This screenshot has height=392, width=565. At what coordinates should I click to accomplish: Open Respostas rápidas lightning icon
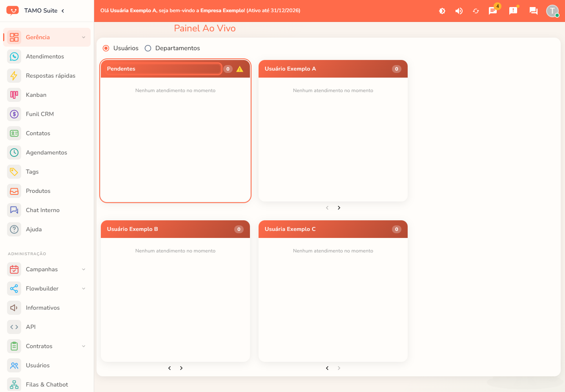point(14,76)
